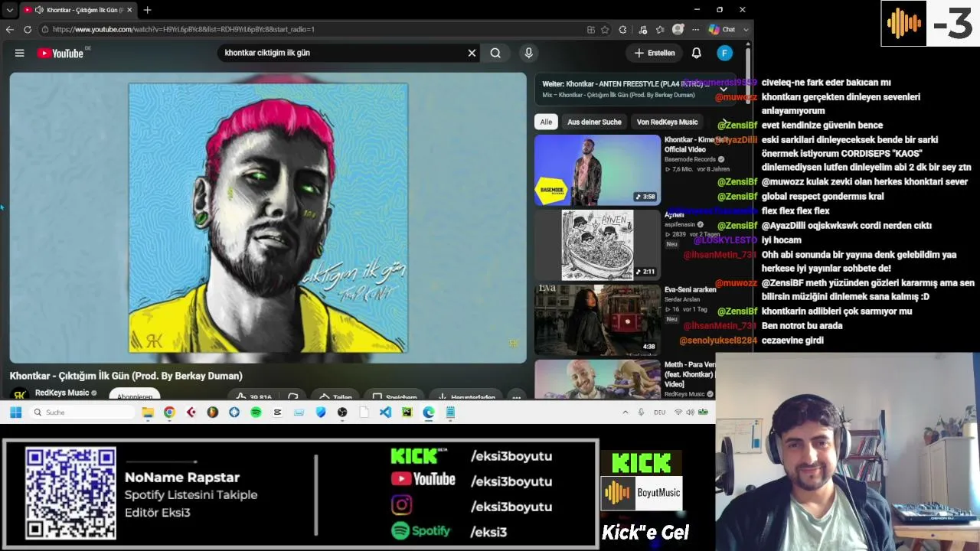The image size is (980, 551).
Task: Open Visual Studio Code from the taskbar
Action: [x=385, y=412]
